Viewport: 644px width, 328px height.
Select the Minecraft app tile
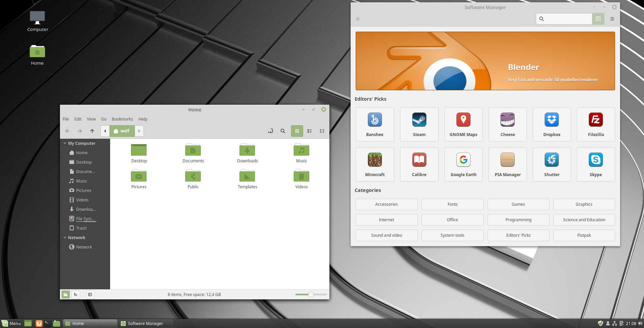point(375,164)
